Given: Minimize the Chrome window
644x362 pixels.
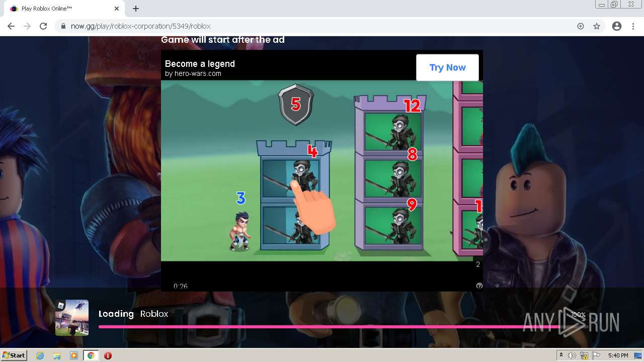Looking at the screenshot, I should 601,5.
